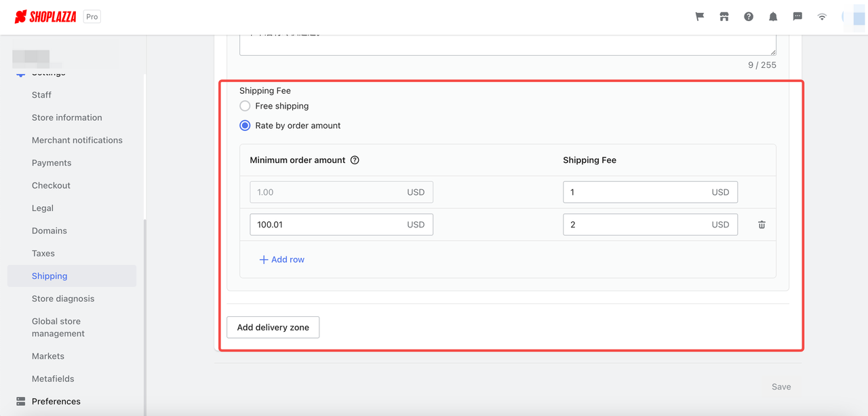Open Metafields settings

click(53, 379)
